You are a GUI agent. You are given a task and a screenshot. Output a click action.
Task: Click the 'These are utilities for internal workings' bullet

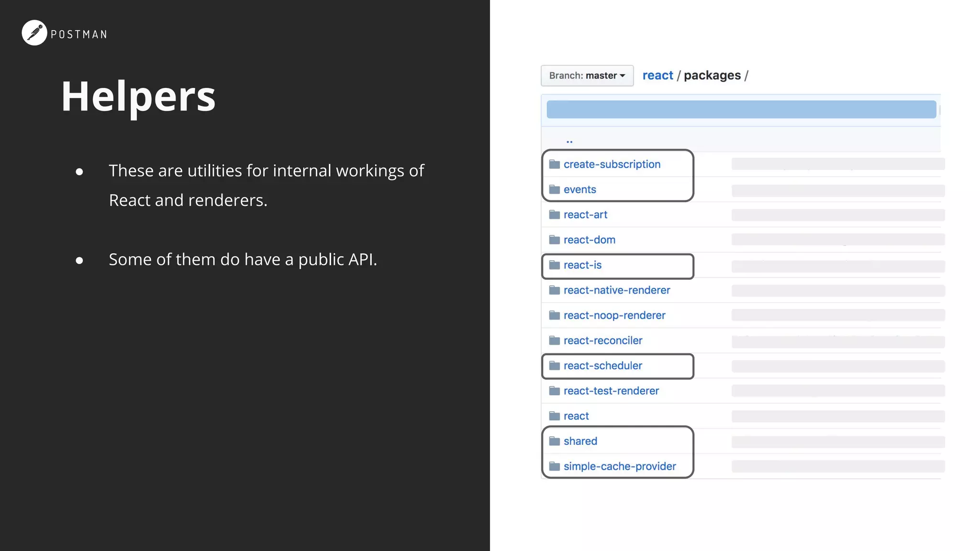(x=267, y=186)
